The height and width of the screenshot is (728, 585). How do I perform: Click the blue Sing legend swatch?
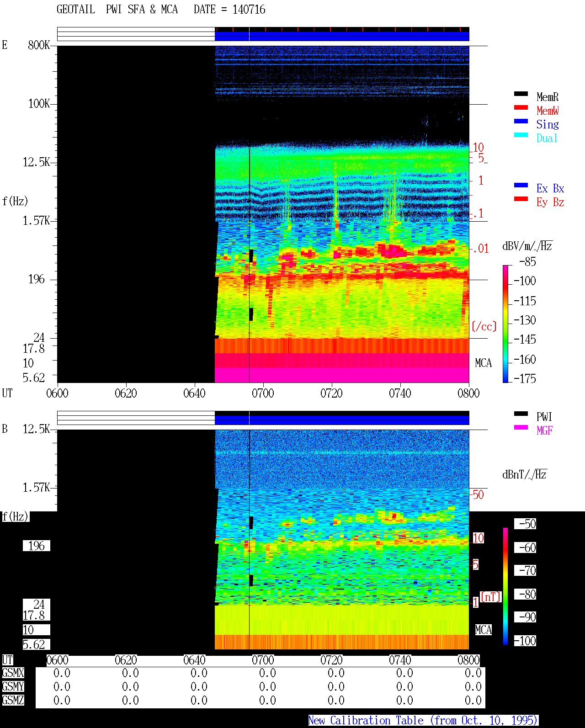(521, 121)
